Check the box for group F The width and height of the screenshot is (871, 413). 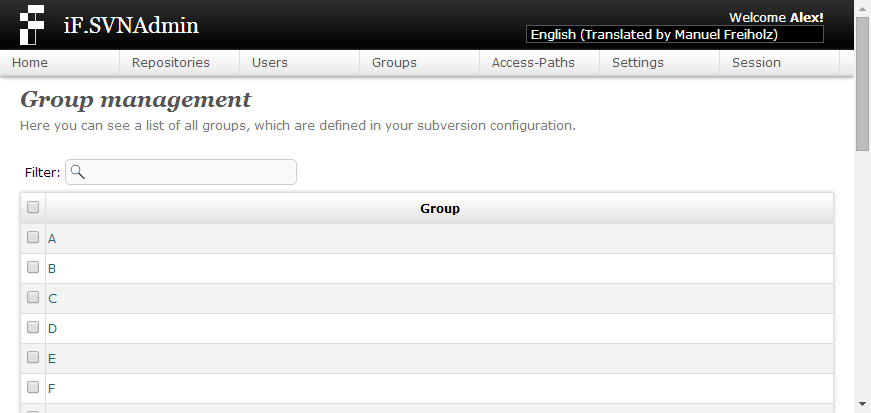click(x=33, y=387)
